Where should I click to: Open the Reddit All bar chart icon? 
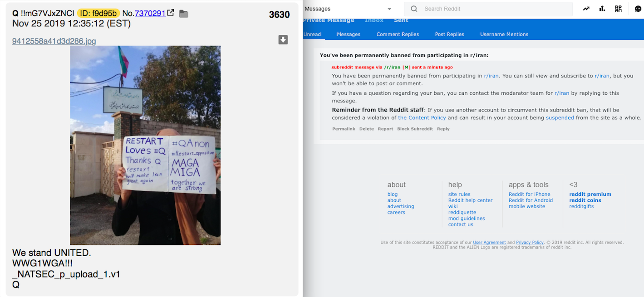pos(602,9)
